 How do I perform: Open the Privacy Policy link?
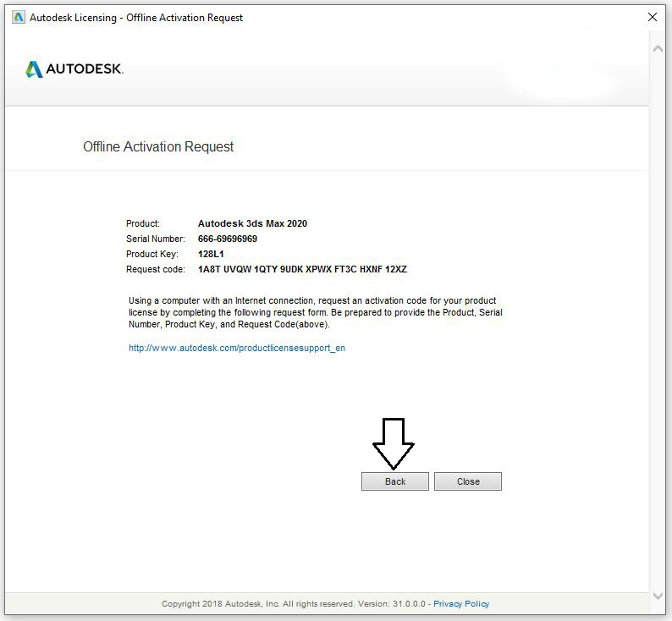pos(461,603)
